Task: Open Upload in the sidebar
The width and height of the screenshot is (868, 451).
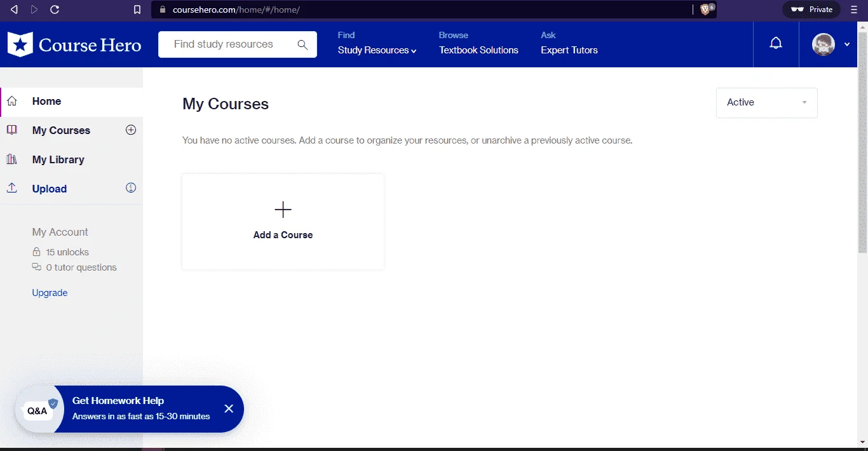Action: [x=50, y=189]
